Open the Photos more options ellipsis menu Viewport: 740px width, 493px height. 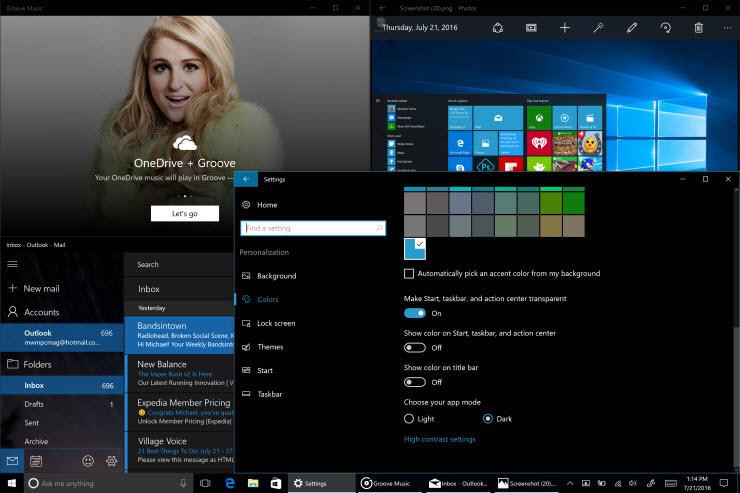coord(726,28)
